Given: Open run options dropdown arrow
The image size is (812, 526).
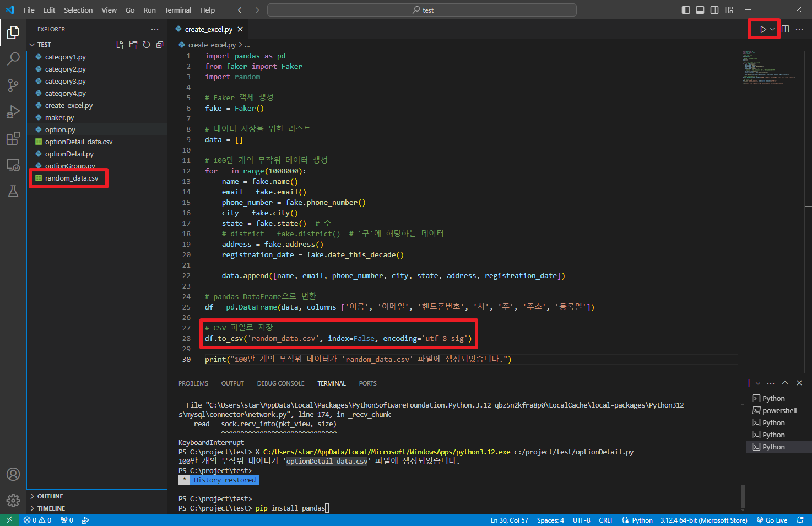Looking at the screenshot, I should tap(772, 29).
